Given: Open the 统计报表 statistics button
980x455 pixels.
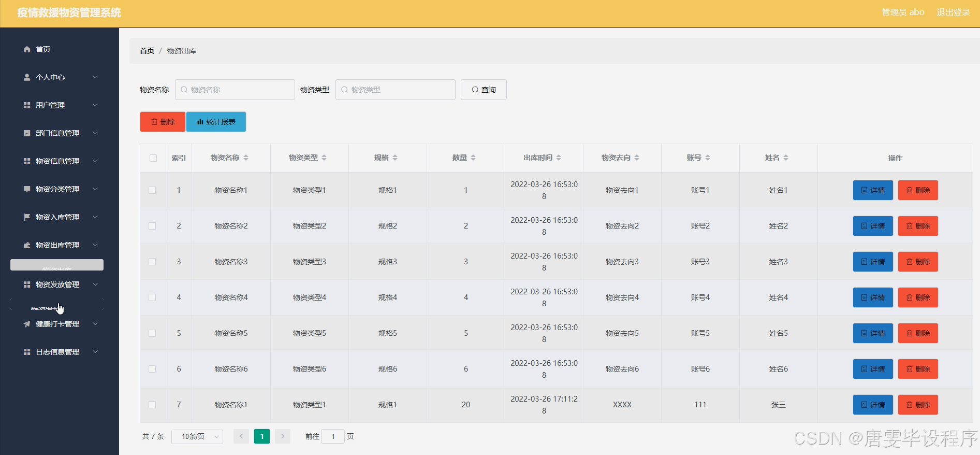Looking at the screenshot, I should (x=216, y=122).
